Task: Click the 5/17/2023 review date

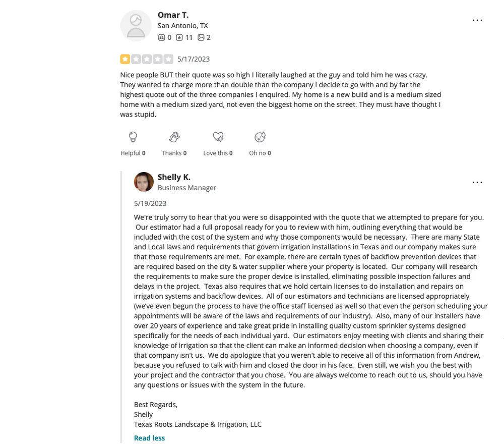Action: (194, 59)
